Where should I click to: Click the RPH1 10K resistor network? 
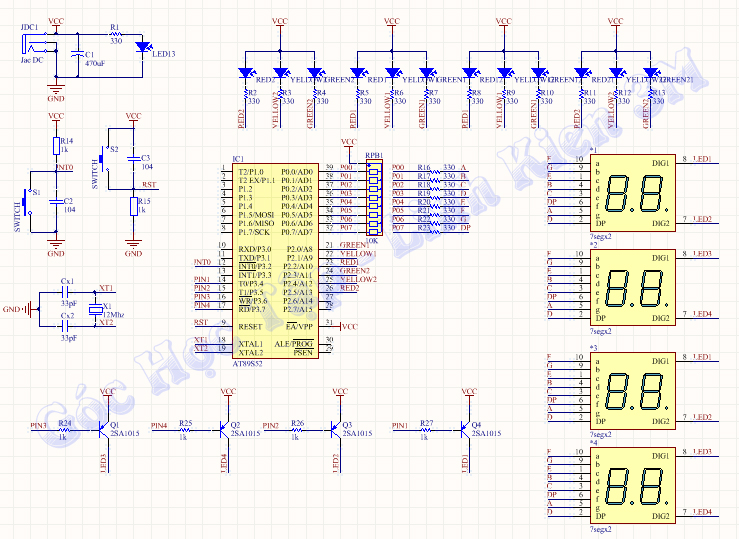[x=374, y=194]
